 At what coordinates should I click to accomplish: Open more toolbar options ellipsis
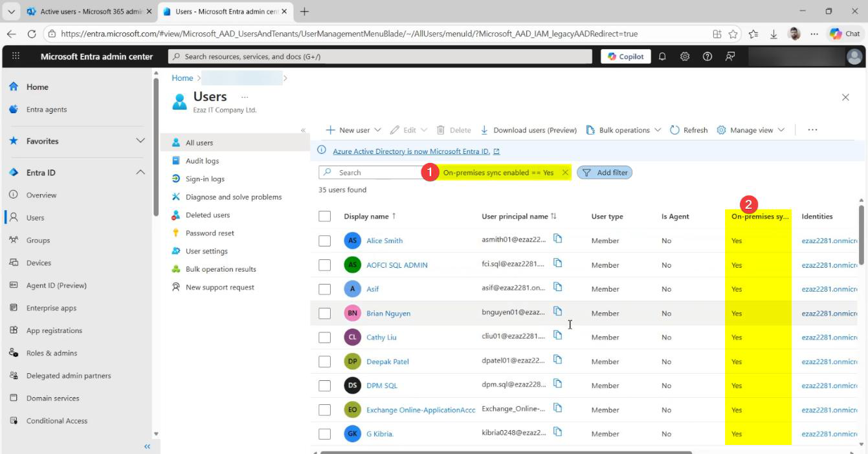click(812, 130)
